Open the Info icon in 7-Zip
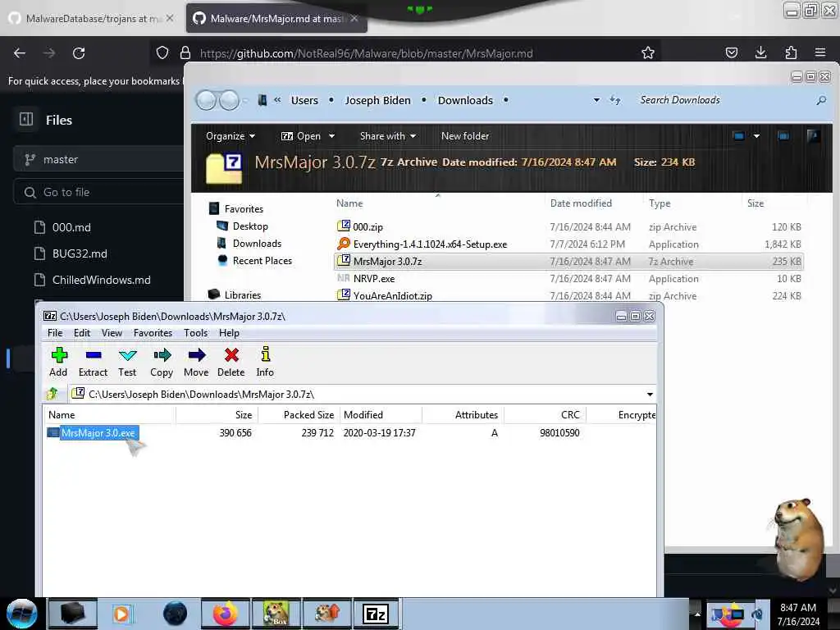The height and width of the screenshot is (630, 840). [x=265, y=354]
